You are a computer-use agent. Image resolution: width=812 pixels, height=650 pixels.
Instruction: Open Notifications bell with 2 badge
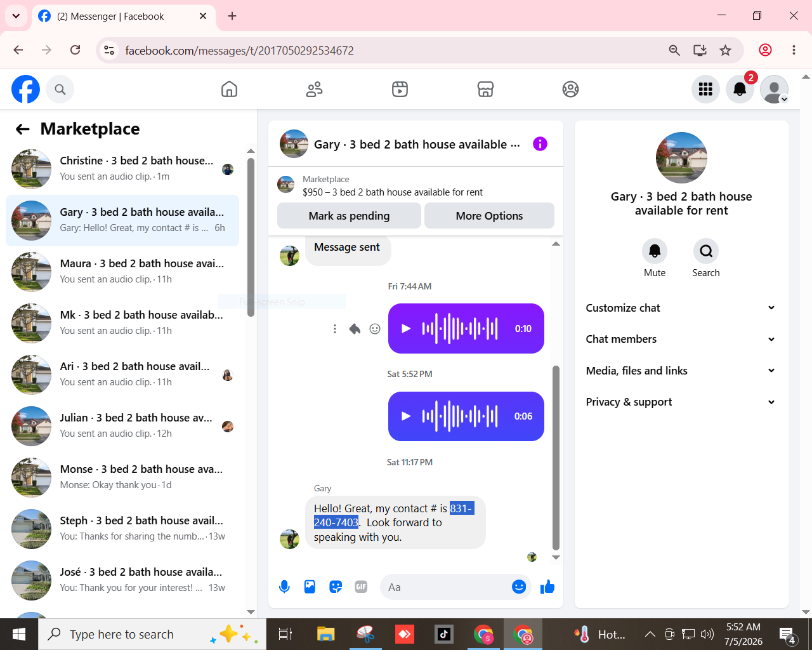click(740, 90)
